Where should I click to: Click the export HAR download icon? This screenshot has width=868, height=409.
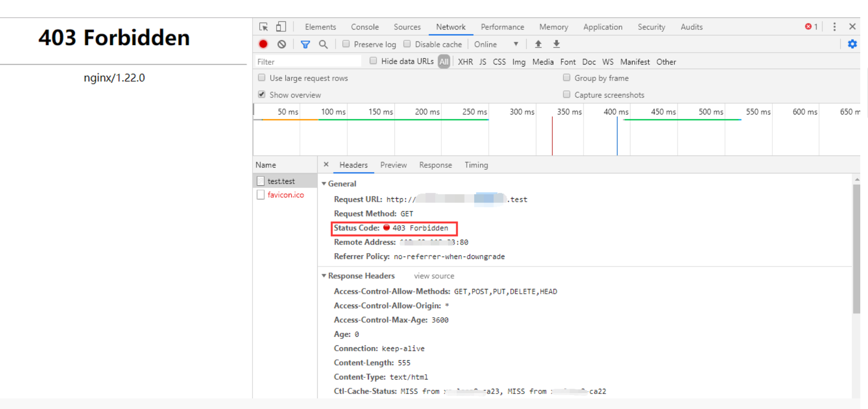pos(557,44)
